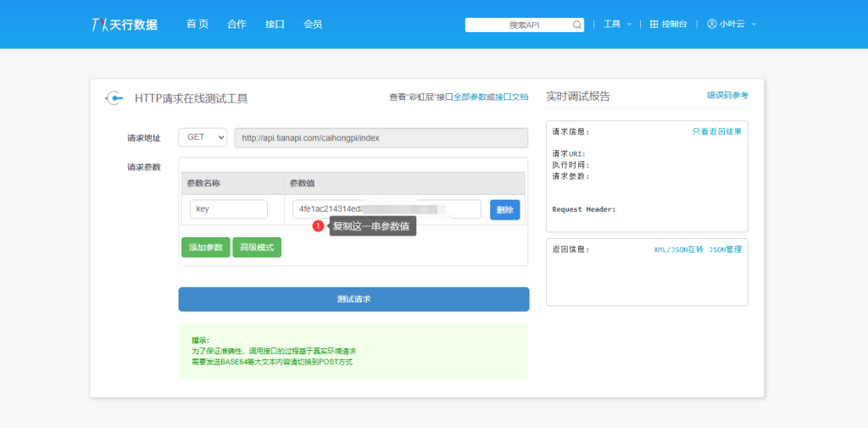Click the HTTP test tool icon
The width and height of the screenshot is (868, 428).
[114, 98]
